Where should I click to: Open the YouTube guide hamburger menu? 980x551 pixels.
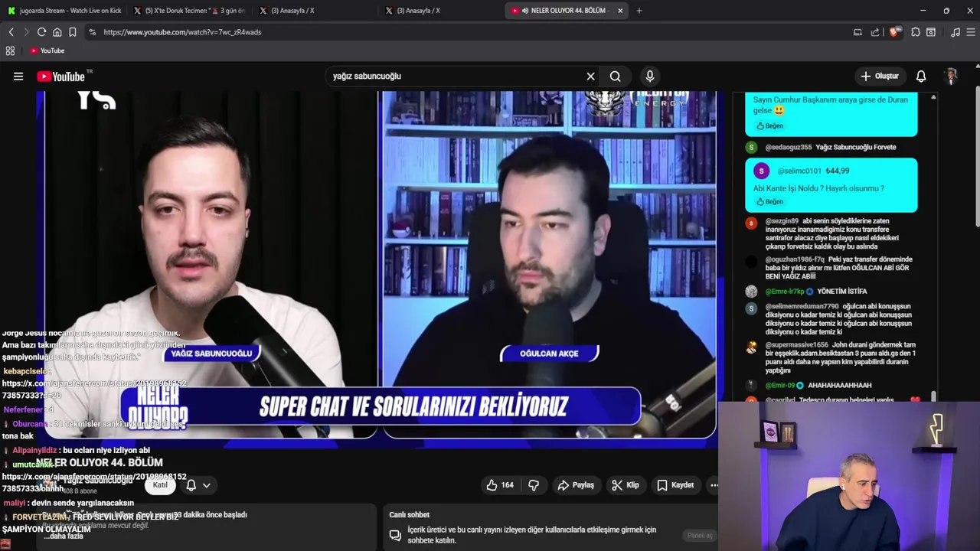(x=18, y=77)
